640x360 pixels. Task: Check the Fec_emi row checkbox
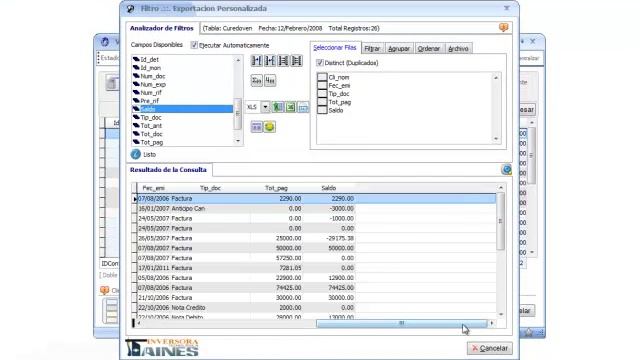(322, 85)
